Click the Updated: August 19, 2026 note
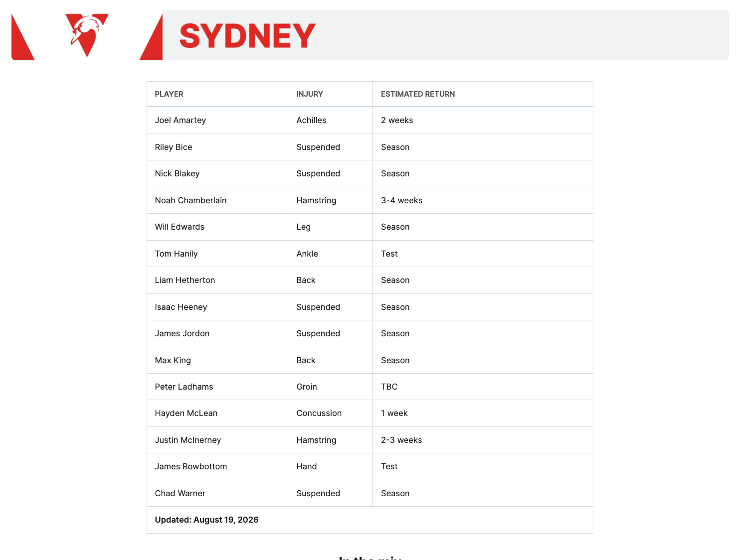This screenshot has width=741, height=560. tap(206, 520)
